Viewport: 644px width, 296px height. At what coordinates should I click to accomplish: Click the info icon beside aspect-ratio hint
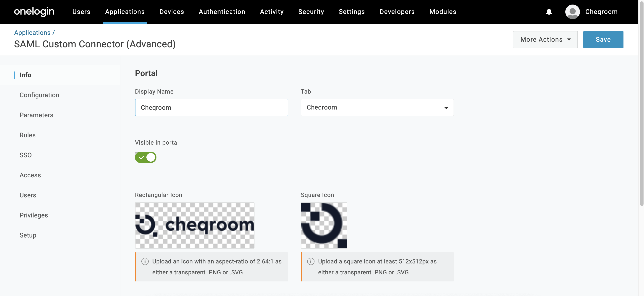(145, 261)
